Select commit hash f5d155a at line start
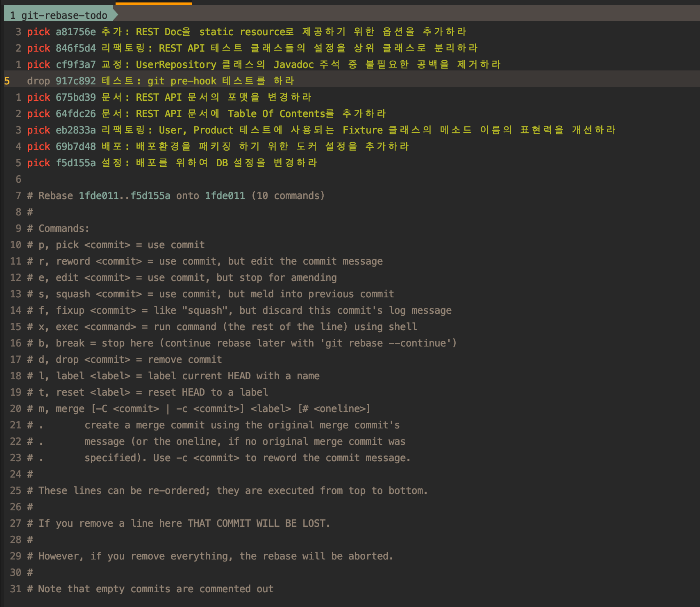The width and height of the screenshot is (700, 607). [x=76, y=163]
